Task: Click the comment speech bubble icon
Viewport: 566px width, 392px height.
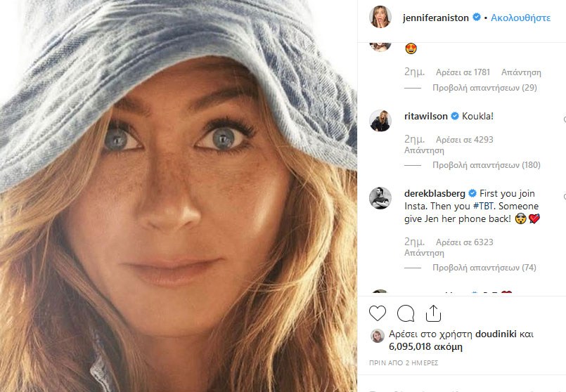Action: pos(406,313)
